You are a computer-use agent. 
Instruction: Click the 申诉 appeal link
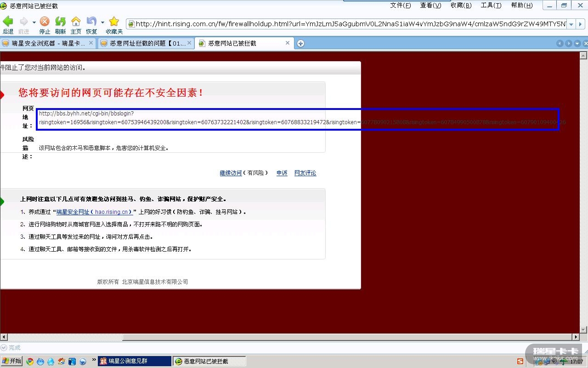(282, 173)
